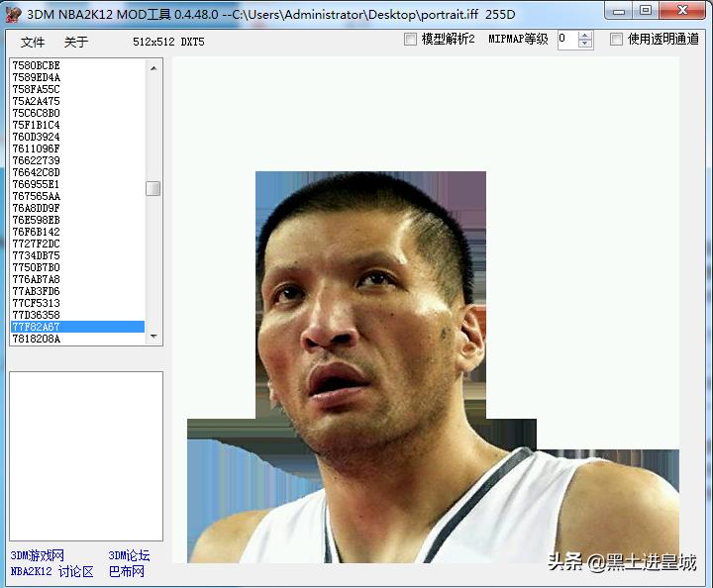Click the portrait texture preview image

[426, 310]
